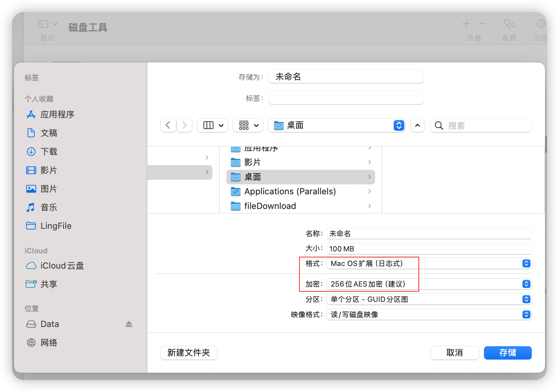Click the Cancel button
The height and width of the screenshot is (392, 559).
tap(454, 353)
